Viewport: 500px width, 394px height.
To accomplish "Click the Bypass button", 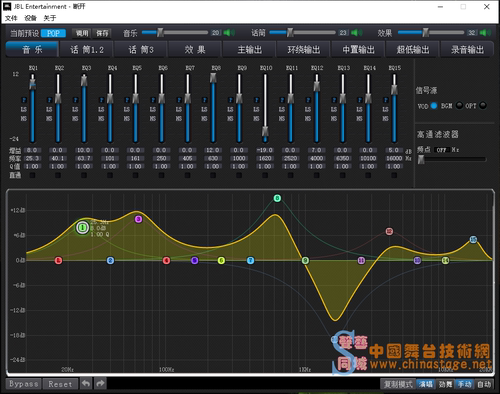I will [24, 384].
